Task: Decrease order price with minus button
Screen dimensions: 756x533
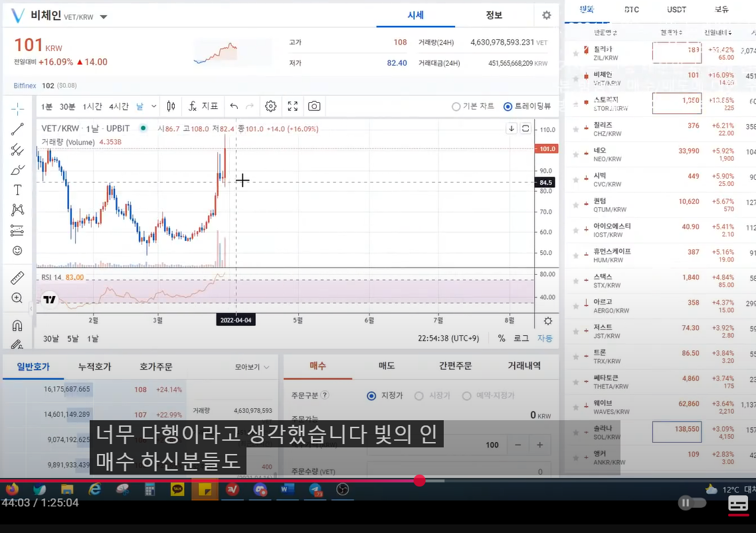Action: coord(518,445)
